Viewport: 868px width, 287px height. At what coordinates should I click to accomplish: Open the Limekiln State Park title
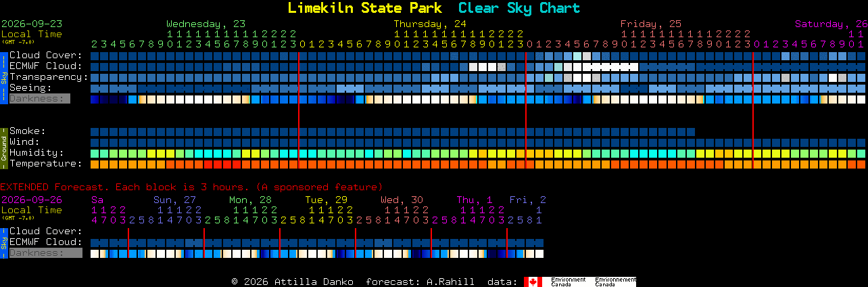(x=364, y=8)
